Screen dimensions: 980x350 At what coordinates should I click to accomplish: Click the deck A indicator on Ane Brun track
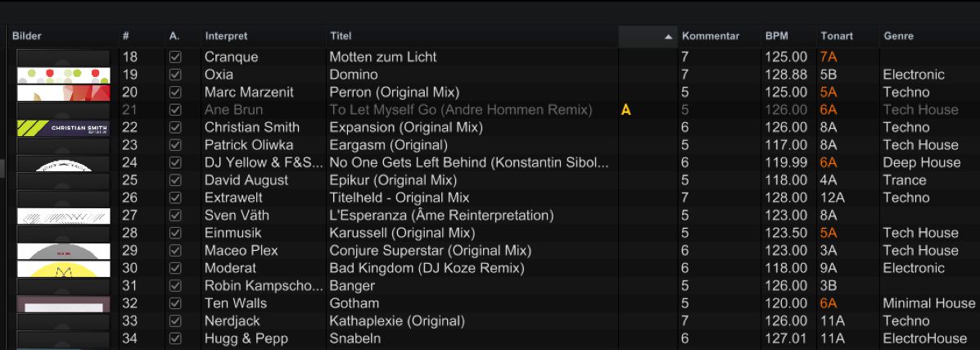[626, 110]
